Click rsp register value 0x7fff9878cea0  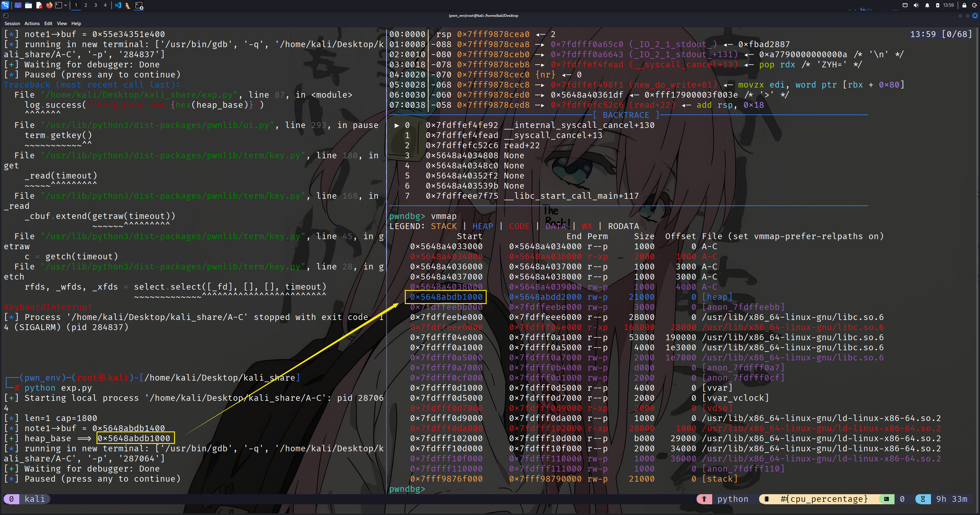click(x=493, y=34)
